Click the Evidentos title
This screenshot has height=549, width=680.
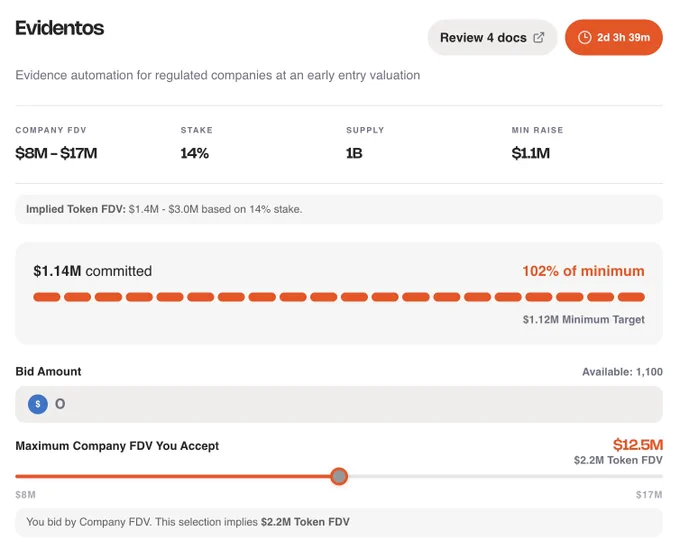[x=60, y=28]
